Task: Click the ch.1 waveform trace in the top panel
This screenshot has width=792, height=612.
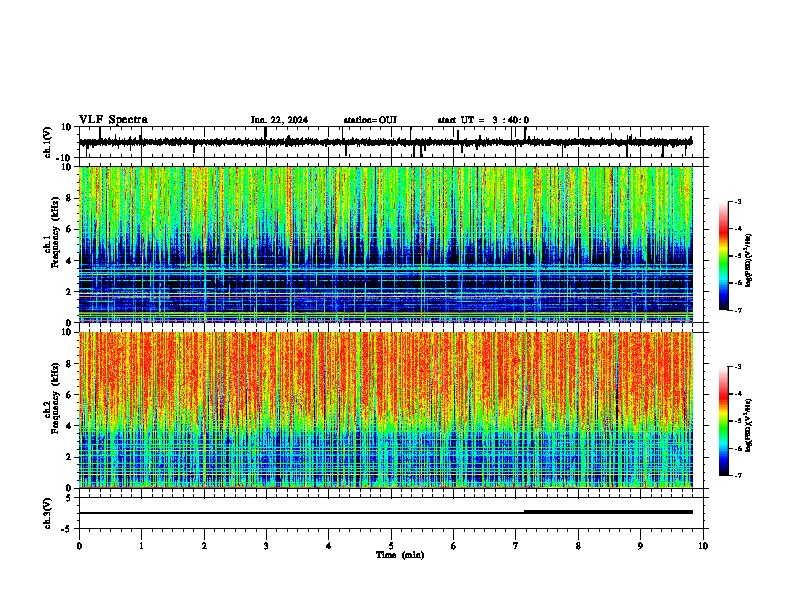Action: coord(385,142)
